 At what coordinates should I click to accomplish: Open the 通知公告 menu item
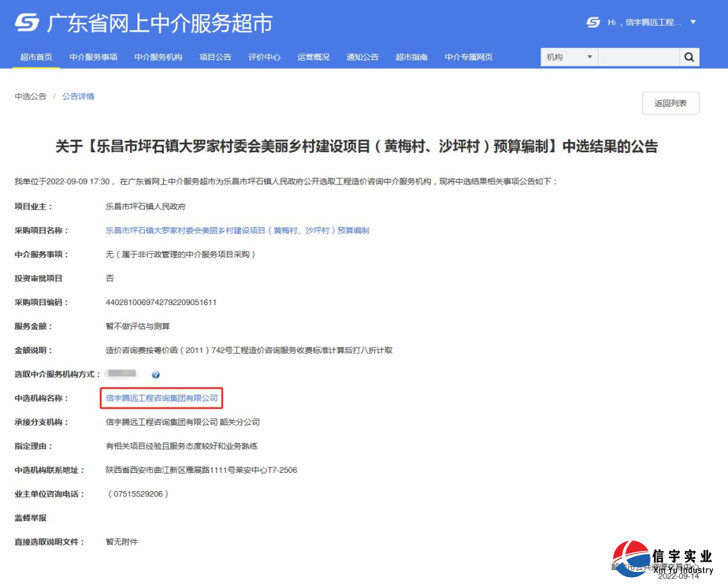pos(362,57)
